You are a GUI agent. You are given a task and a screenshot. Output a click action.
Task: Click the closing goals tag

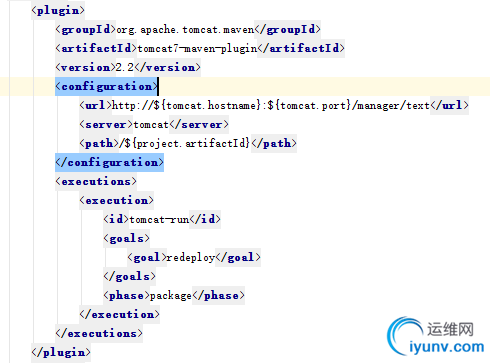[x=129, y=277]
